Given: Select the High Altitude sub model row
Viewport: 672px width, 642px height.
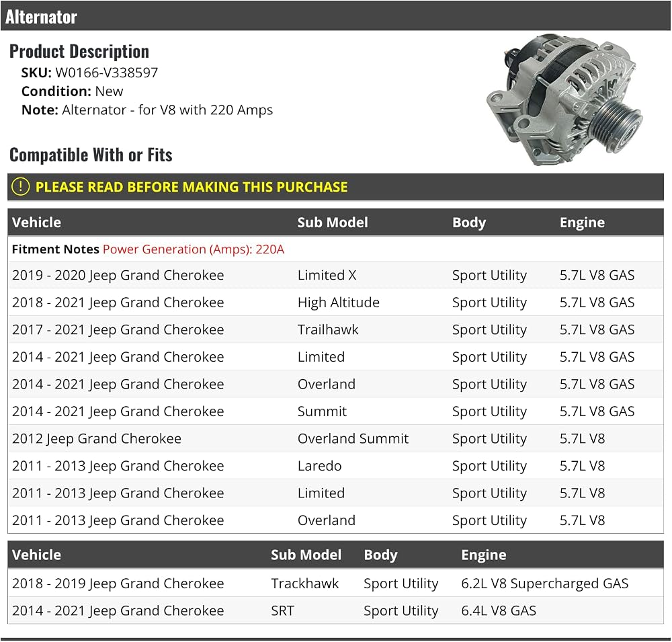Looking at the screenshot, I should coord(335,303).
